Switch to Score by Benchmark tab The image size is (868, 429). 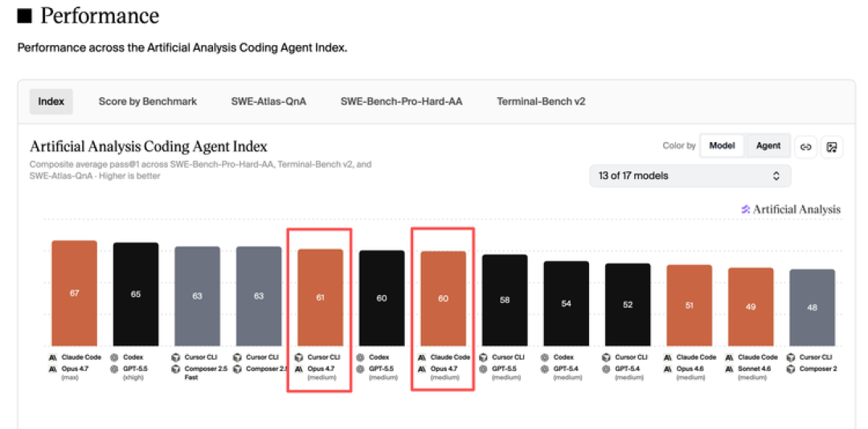pyautogui.click(x=148, y=101)
